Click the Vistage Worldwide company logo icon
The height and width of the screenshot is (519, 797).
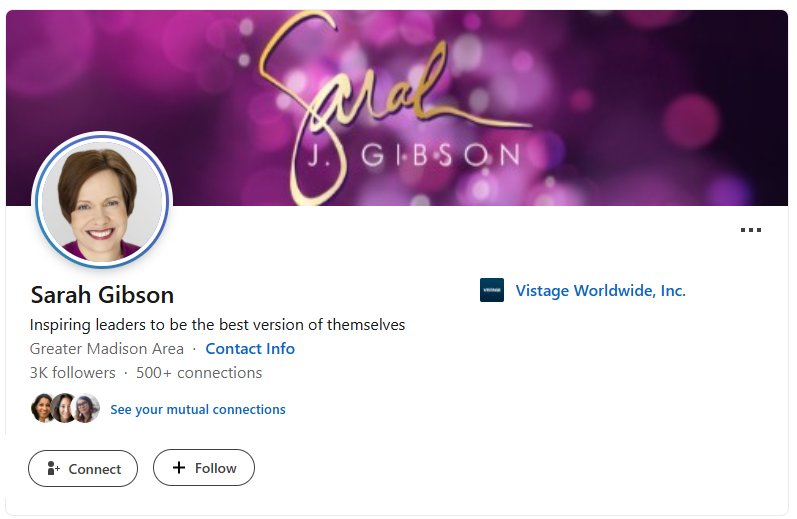pos(492,290)
